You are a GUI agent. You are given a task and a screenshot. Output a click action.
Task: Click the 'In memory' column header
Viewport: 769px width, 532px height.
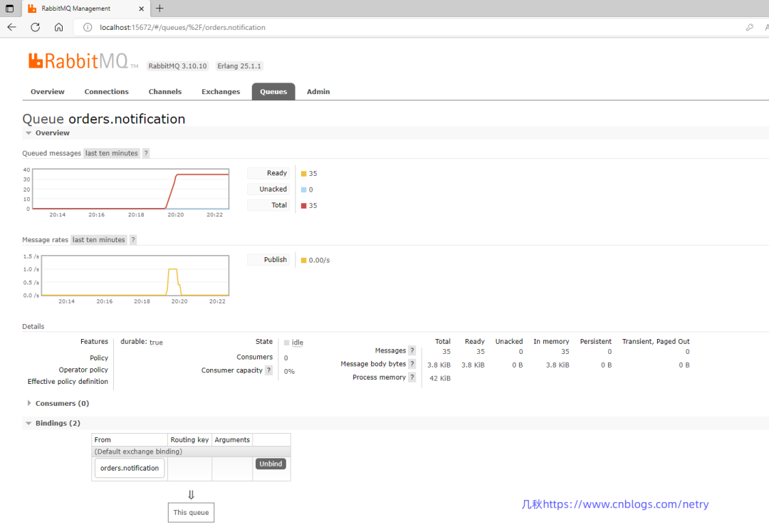[551, 341]
